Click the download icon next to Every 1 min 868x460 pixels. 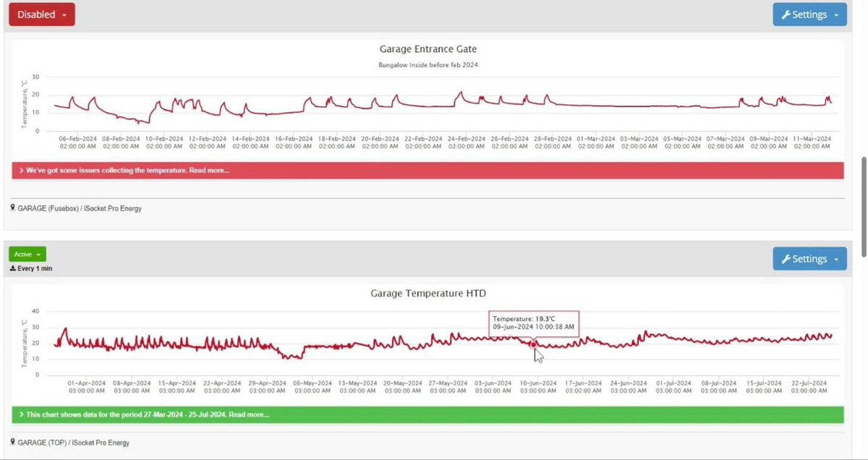[13, 268]
